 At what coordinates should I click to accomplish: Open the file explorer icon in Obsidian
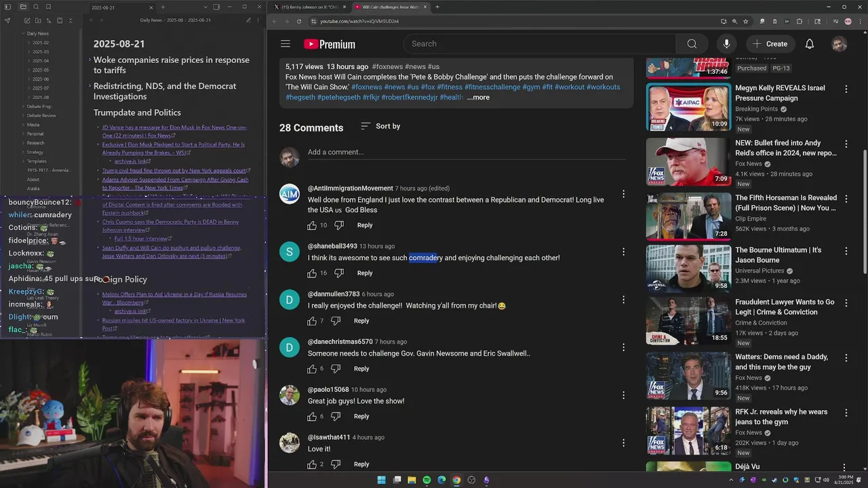(23, 7)
